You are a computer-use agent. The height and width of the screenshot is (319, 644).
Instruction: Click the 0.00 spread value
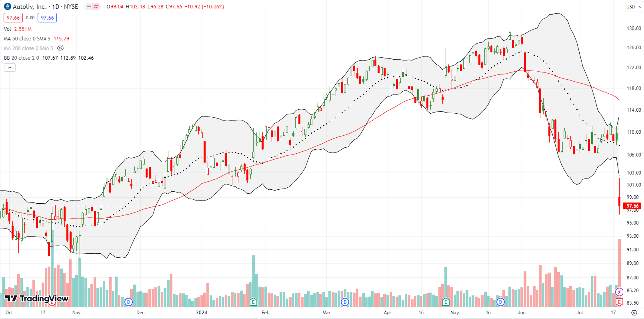[30, 18]
